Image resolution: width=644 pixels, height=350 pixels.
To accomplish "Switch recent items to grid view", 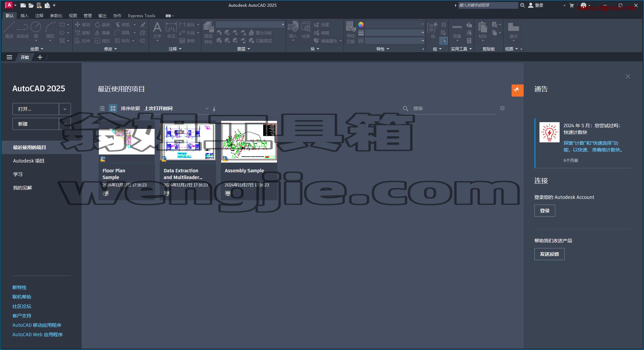I will coord(113,108).
